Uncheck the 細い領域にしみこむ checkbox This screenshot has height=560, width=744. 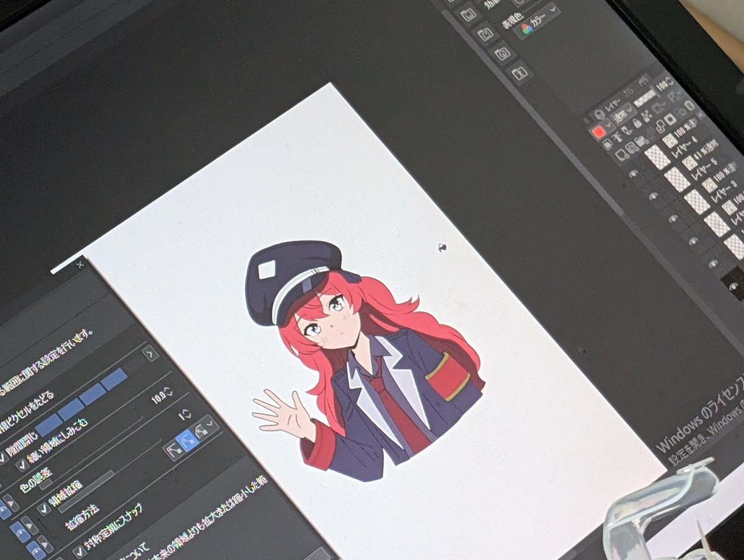click(22, 465)
